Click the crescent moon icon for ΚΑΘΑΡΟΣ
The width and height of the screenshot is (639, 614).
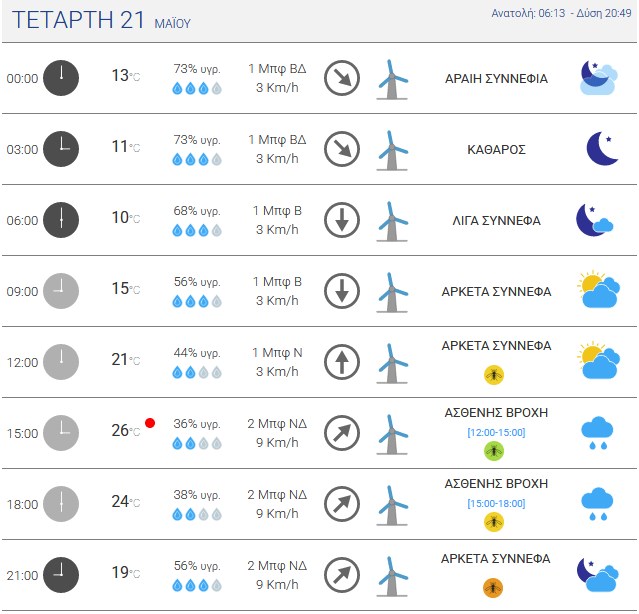pos(602,148)
